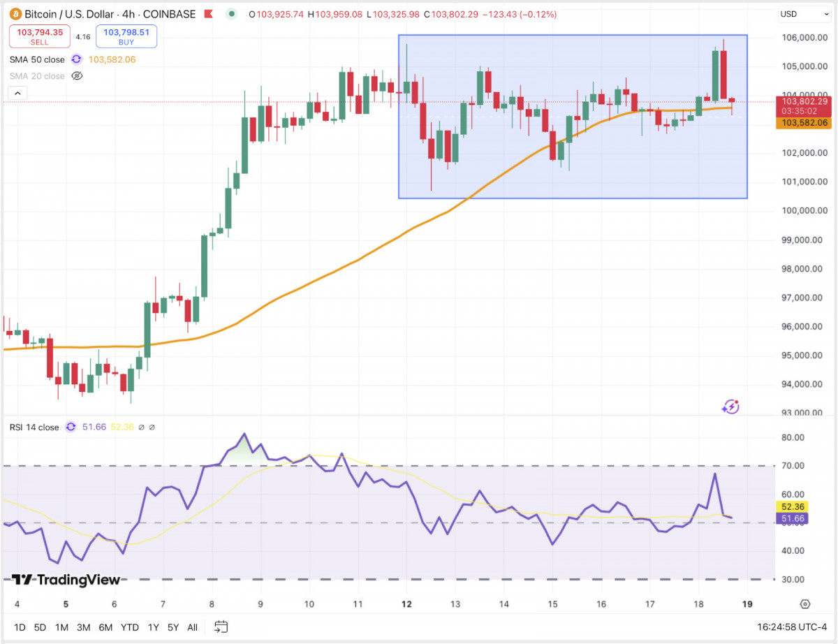Click the green market status dot
Screen dimensions: 838x644
[232, 14]
